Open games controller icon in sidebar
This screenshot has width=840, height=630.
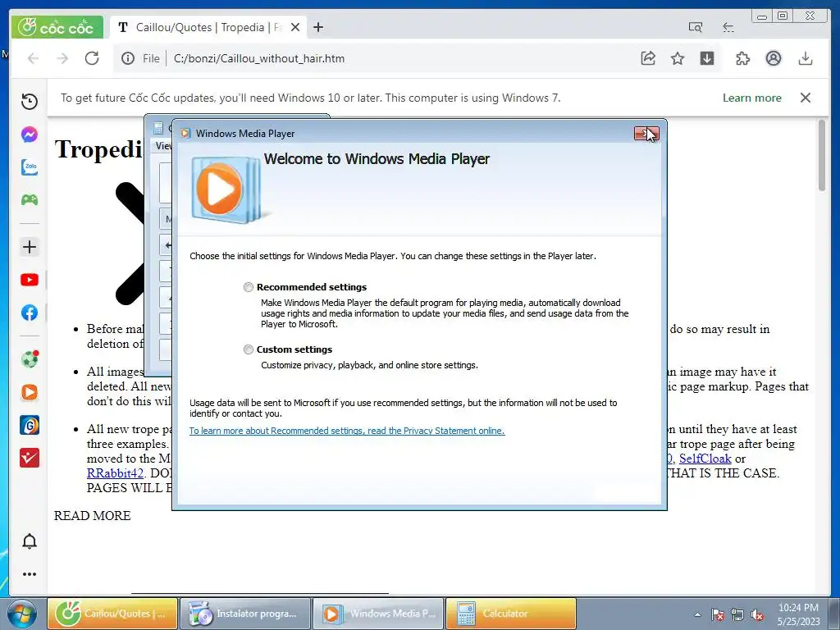pos(30,200)
